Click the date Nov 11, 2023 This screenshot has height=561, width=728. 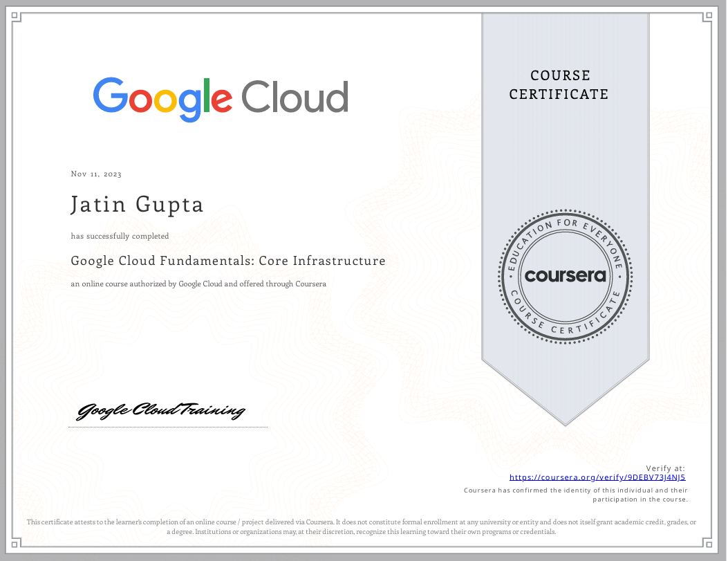[96, 174]
